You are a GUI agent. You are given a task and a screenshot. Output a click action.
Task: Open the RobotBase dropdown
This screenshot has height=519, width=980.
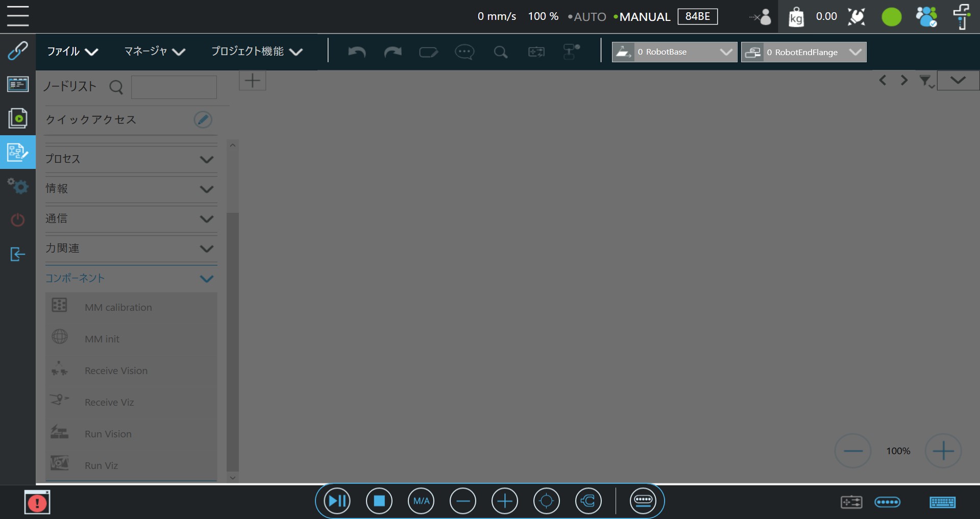point(674,52)
